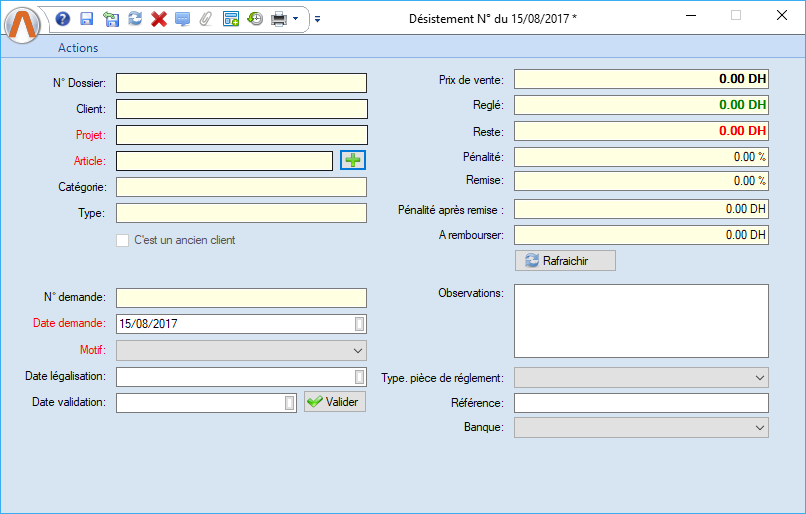Click the blue help question mark icon
This screenshot has height=514, width=806.
pyautogui.click(x=63, y=19)
